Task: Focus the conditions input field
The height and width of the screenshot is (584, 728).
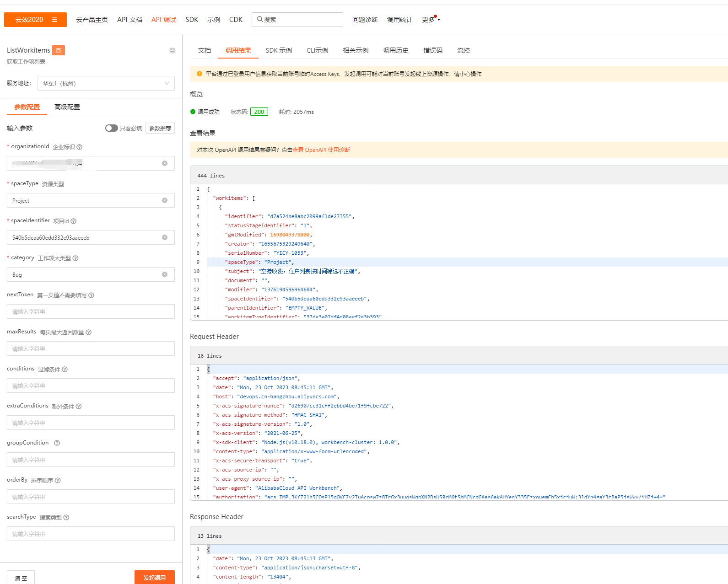Action: [x=91, y=386]
